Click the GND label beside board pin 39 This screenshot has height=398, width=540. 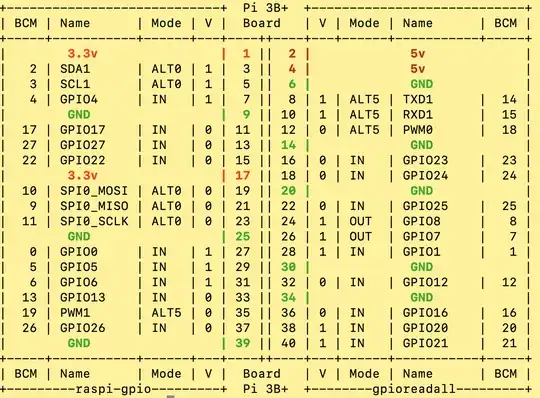79,343
